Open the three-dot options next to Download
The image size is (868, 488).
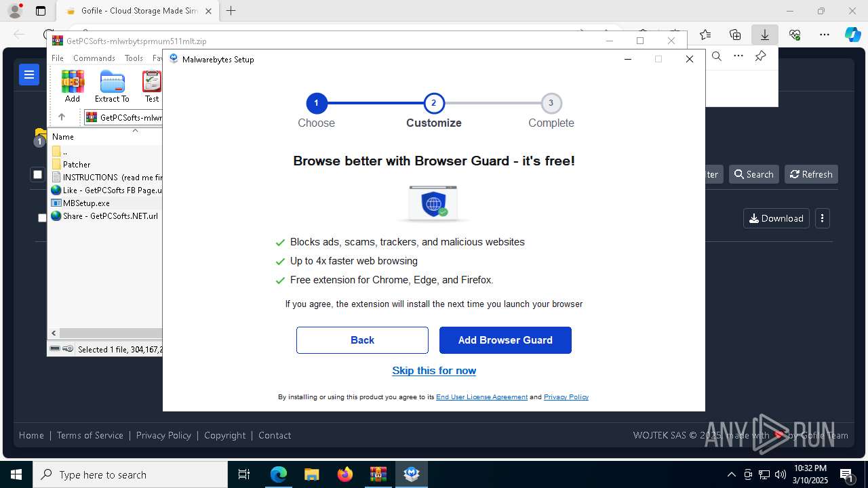point(823,218)
